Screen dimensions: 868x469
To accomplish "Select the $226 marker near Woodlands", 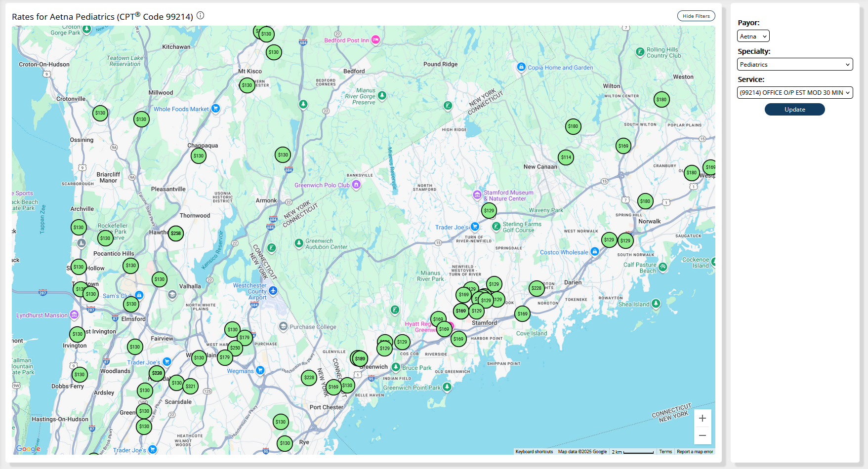I will point(157,373).
